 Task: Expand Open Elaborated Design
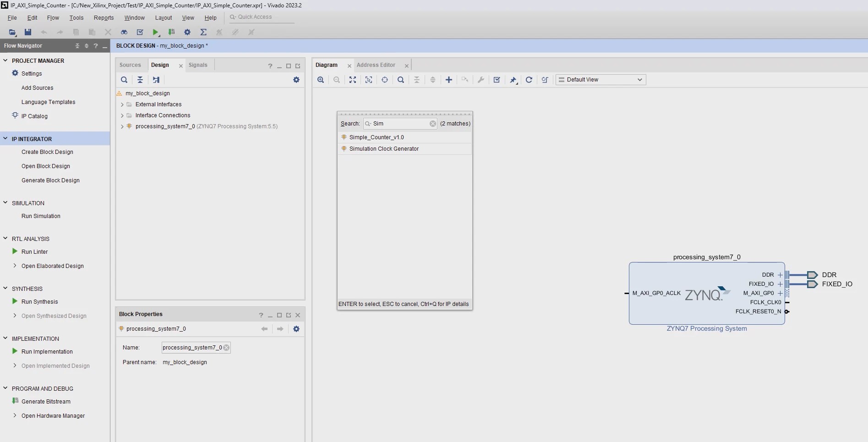point(15,266)
